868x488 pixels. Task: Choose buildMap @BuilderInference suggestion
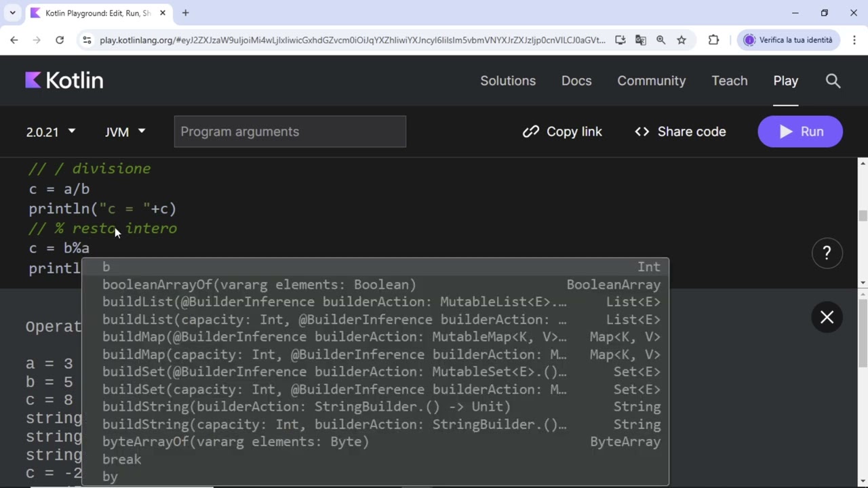pos(376,337)
